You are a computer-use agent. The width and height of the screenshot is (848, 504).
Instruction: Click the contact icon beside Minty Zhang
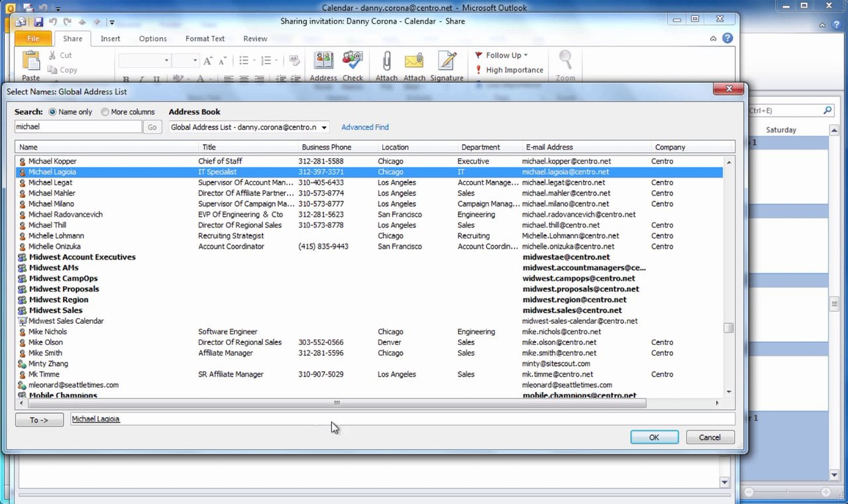(x=23, y=364)
